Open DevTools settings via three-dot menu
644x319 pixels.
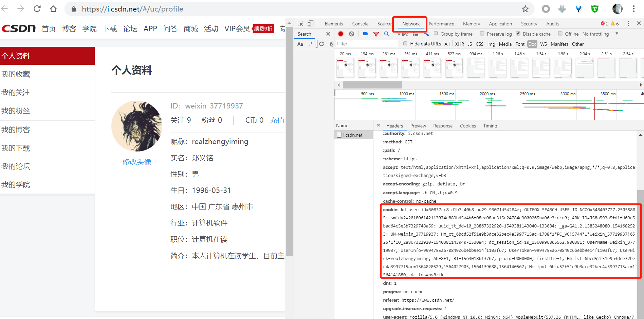pyautogui.click(x=628, y=23)
